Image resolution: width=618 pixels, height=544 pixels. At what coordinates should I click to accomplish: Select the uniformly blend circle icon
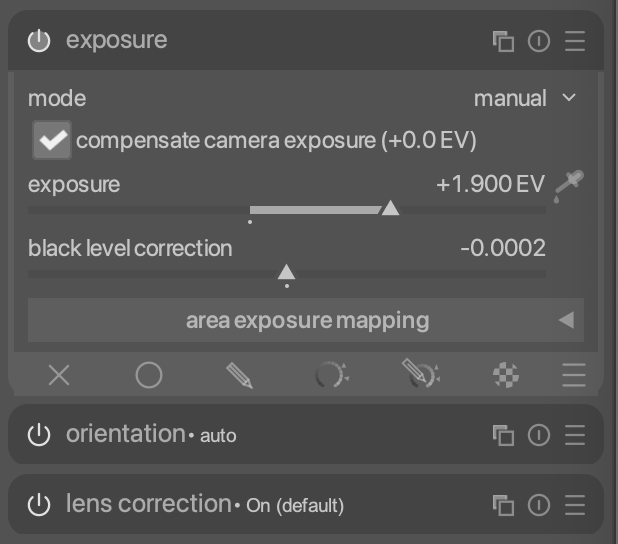pyautogui.click(x=149, y=375)
